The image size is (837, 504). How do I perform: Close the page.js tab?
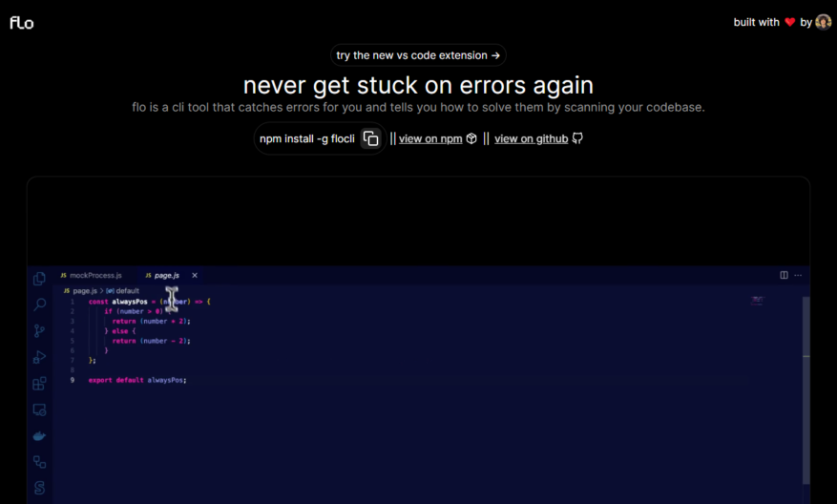pyautogui.click(x=195, y=276)
